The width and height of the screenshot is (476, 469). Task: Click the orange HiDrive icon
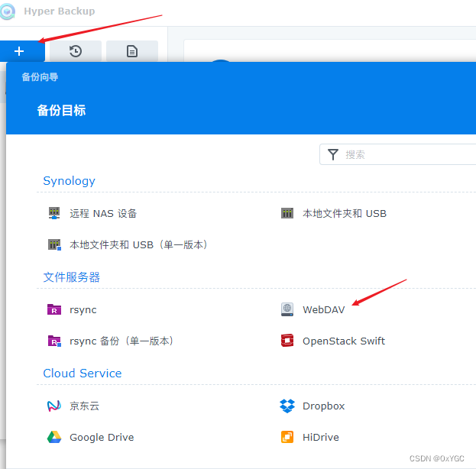287,437
